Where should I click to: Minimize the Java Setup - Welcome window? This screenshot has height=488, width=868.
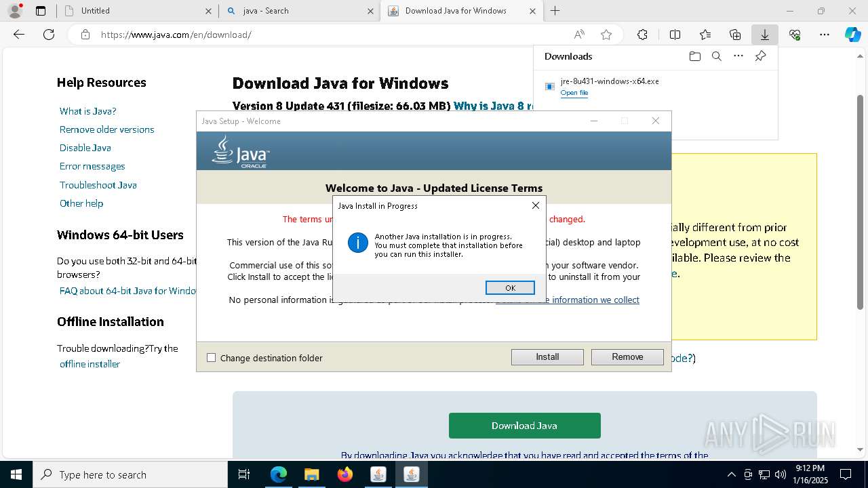[593, 121]
